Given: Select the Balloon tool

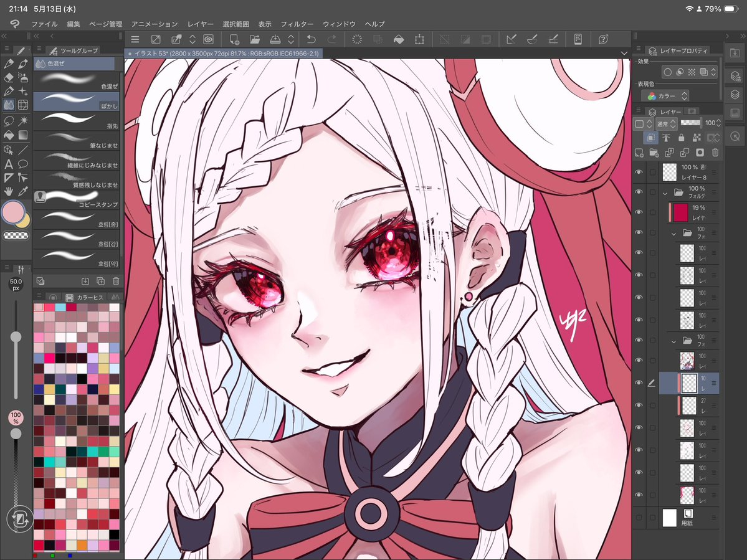Looking at the screenshot, I should tap(22, 164).
